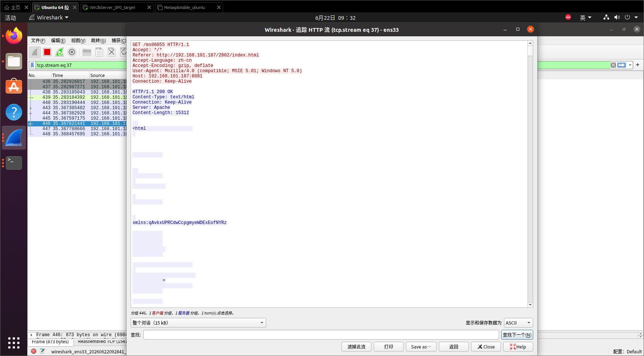Open the 视图(V) menu
Screen dimensions: 644x356
tap(78, 40)
